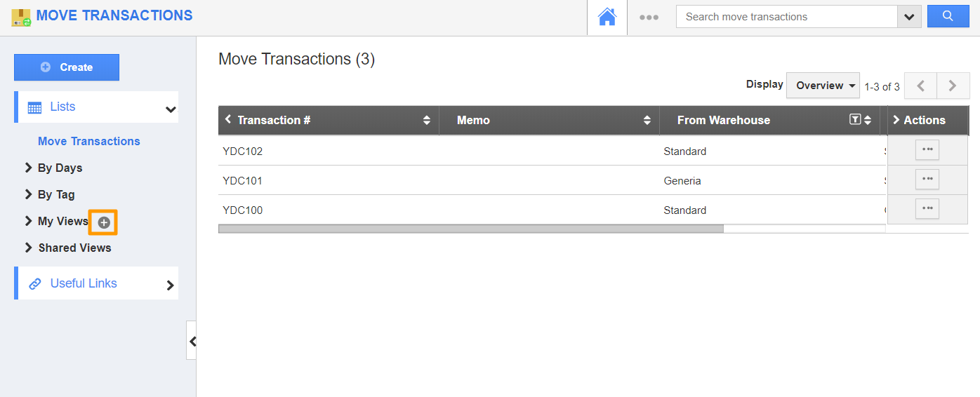
Task: Expand the Useful Links section
Action: [x=169, y=285]
